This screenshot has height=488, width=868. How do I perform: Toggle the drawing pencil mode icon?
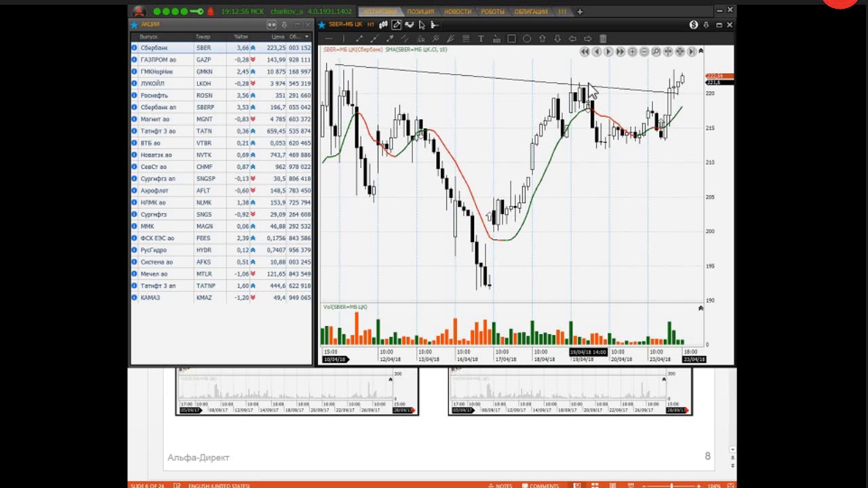point(396,25)
